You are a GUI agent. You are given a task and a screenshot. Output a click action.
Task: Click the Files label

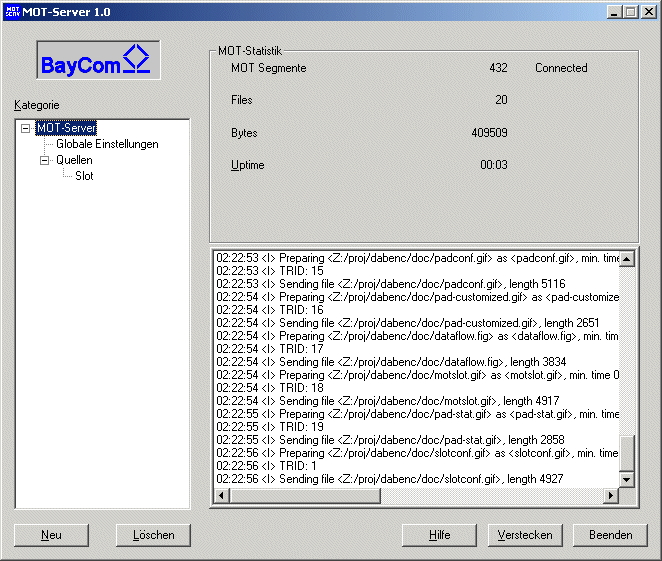pos(241,100)
